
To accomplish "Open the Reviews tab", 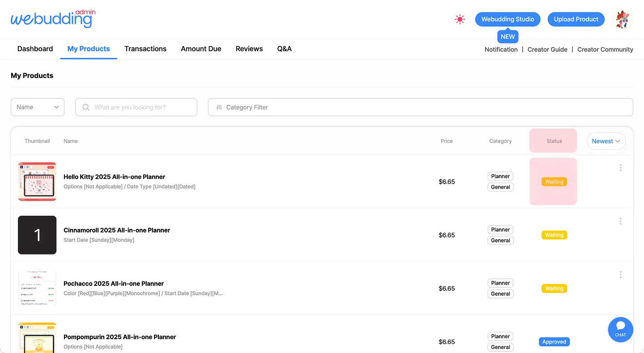I will pos(249,49).
